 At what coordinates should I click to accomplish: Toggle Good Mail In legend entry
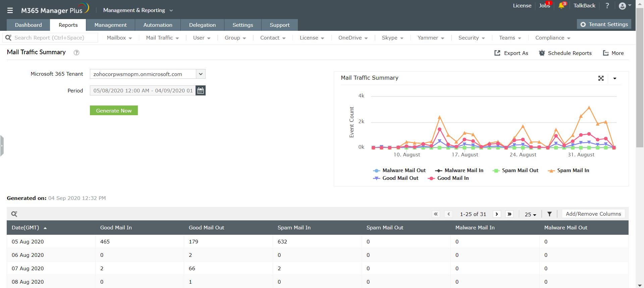[x=452, y=178]
